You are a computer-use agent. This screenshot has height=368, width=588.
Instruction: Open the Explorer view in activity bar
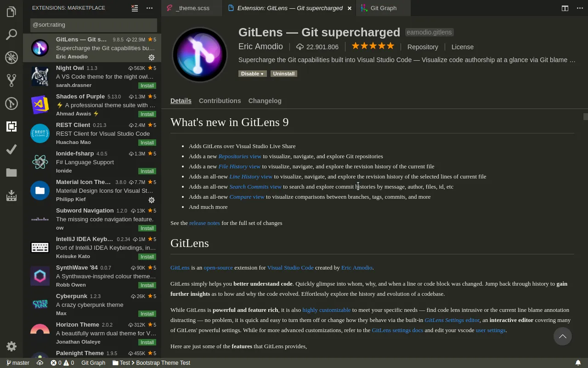click(x=11, y=11)
